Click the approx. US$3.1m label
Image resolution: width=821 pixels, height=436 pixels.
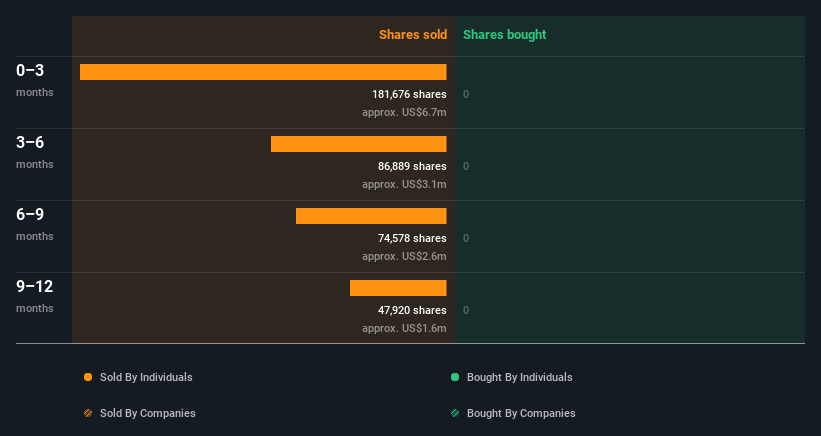click(404, 184)
